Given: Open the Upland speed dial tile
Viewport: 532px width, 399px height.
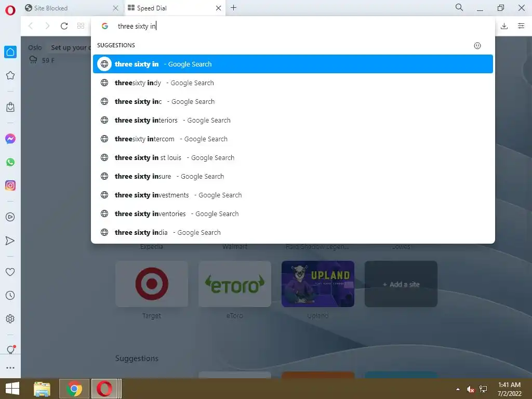Looking at the screenshot, I should pos(318,284).
